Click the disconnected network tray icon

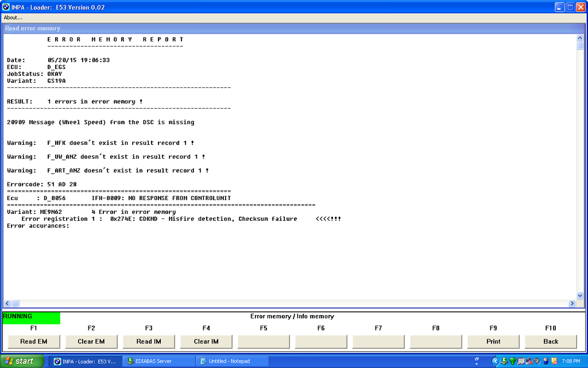click(x=529, y=361)
